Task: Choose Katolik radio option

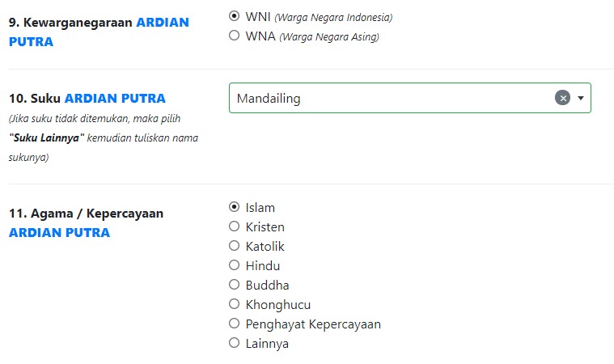Action: pyautogui.click(x=234, y=246)
